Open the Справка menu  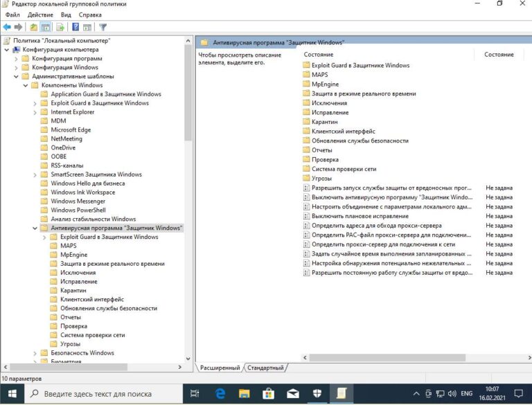(x=90, y=15)
